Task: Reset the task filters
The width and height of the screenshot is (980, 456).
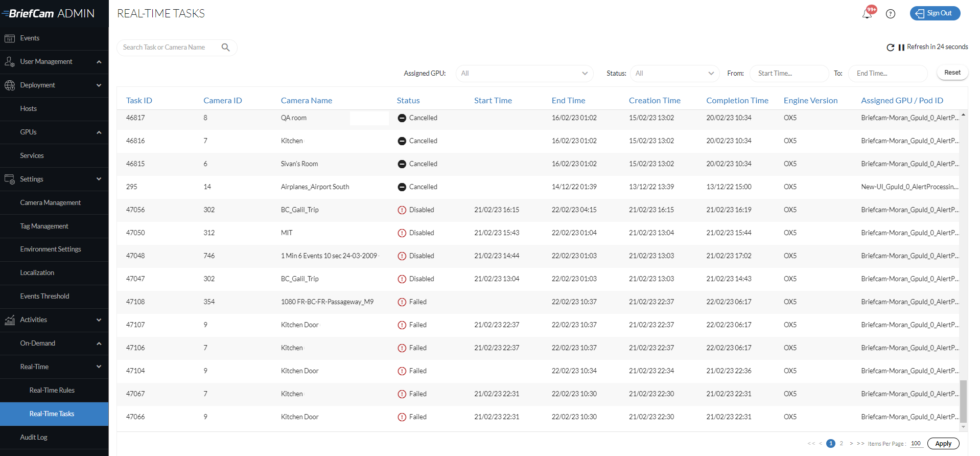Action: point(952,73)
